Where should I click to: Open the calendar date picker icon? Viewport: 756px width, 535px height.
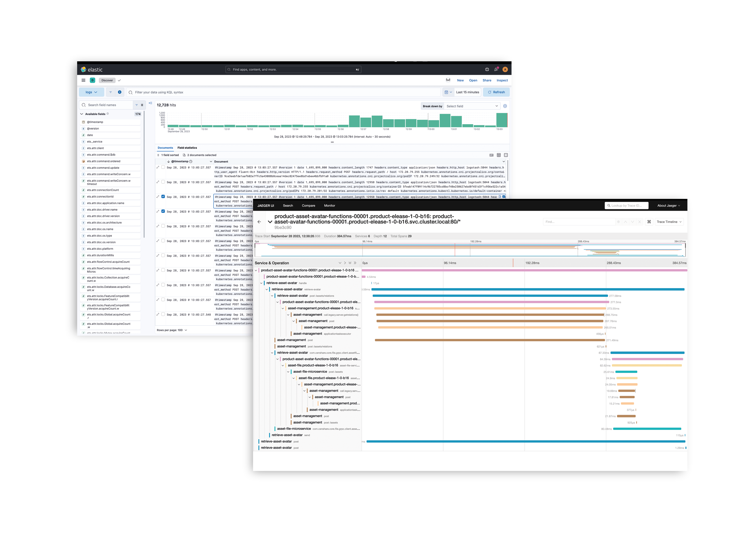[447, 92]
